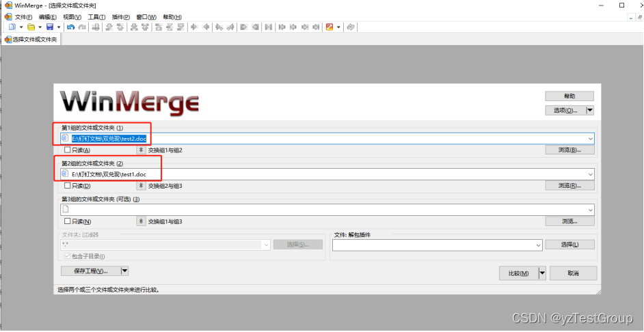Image resolution: width=644 pixels, height=332 pixels.
Task: Open the 帮助(H) menu
Action: [x=172, y=17]
